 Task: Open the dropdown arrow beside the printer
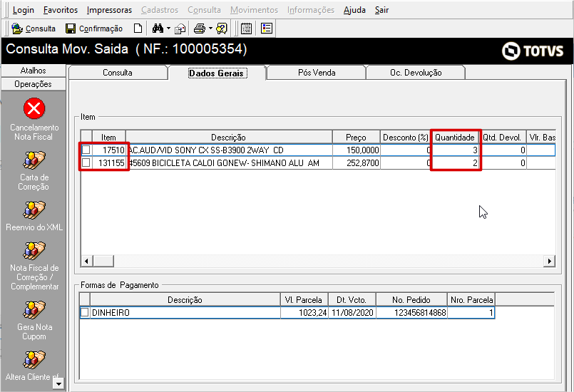coord(210,29)
